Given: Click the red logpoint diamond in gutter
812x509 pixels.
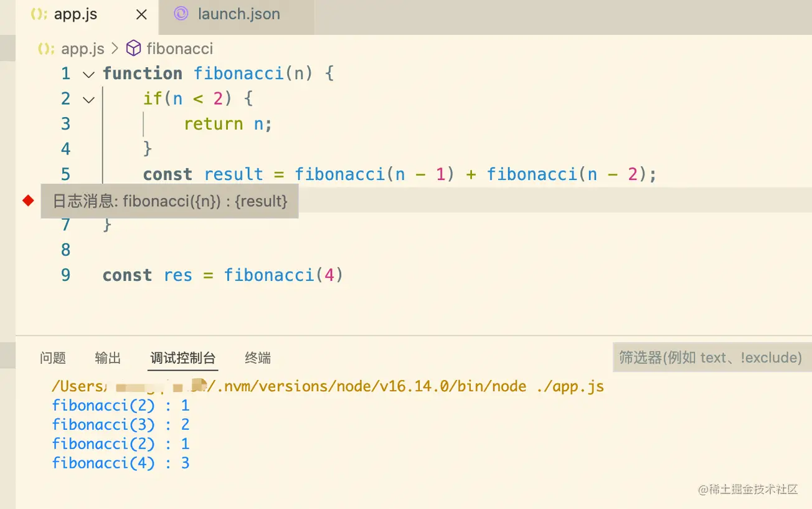Looking at the screenshot, I should click(28, 200).
